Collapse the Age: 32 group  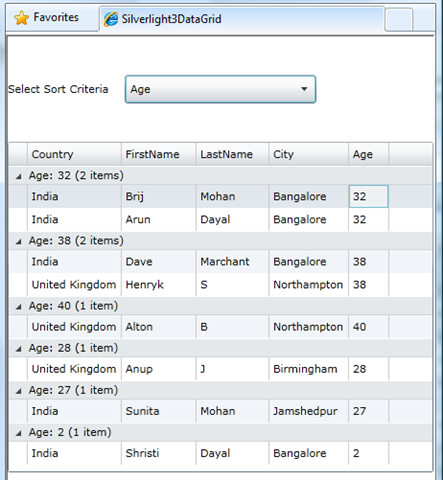click(x=19, y=176)
